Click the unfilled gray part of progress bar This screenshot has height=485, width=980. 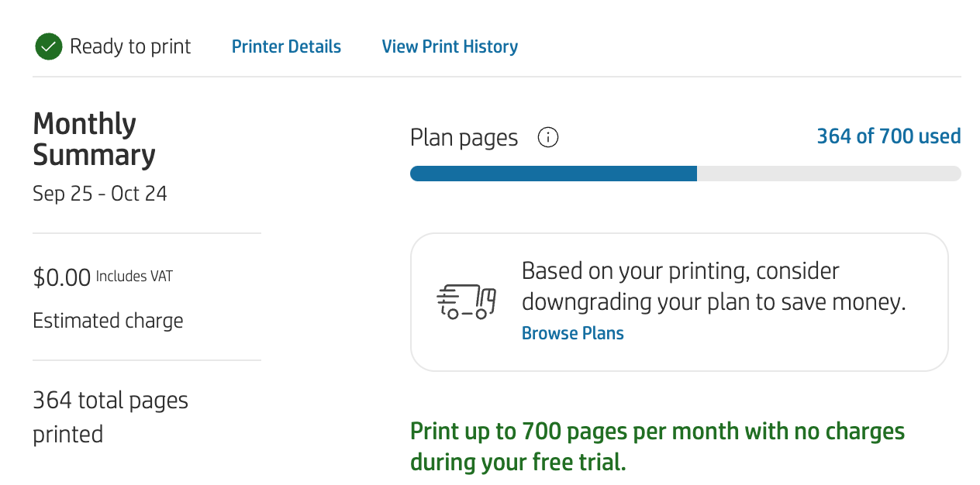(x=828, y=174)
